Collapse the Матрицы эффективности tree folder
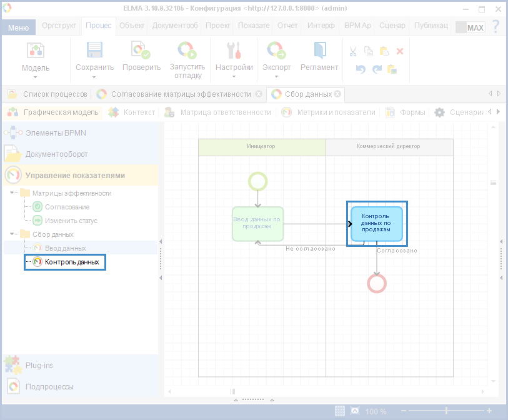 click(12, 193)
